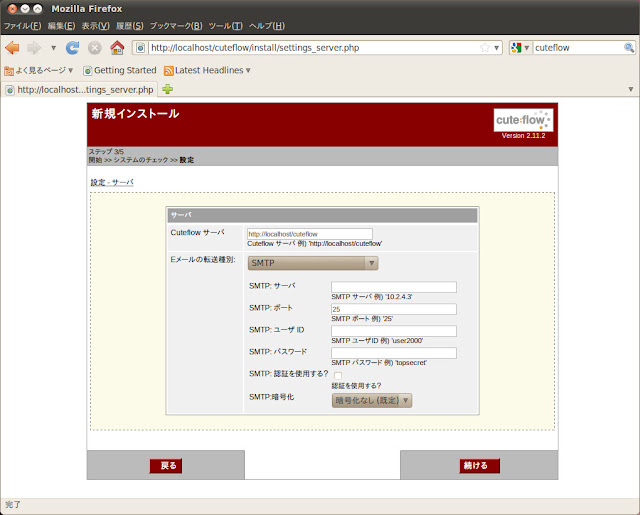Open the よく見るページ bookmarks folder
Viewport: 640px width, 515px height.
click(x=39, y=70)
